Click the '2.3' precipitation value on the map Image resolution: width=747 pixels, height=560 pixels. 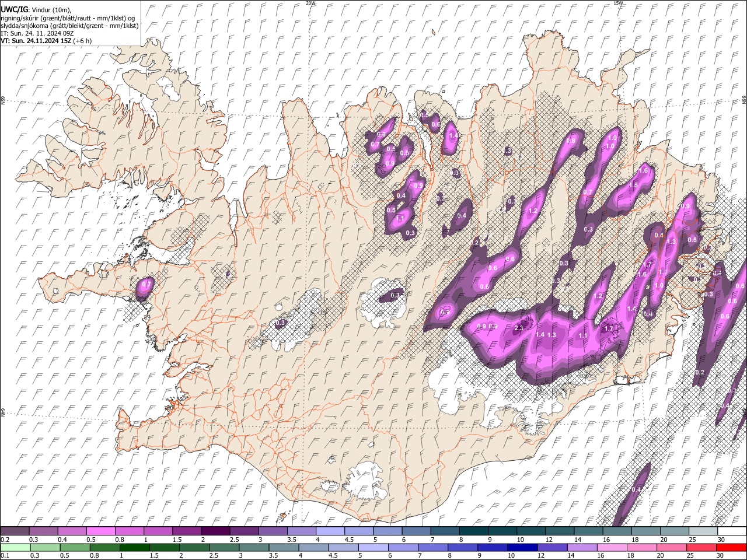click(x=519, y=328)
